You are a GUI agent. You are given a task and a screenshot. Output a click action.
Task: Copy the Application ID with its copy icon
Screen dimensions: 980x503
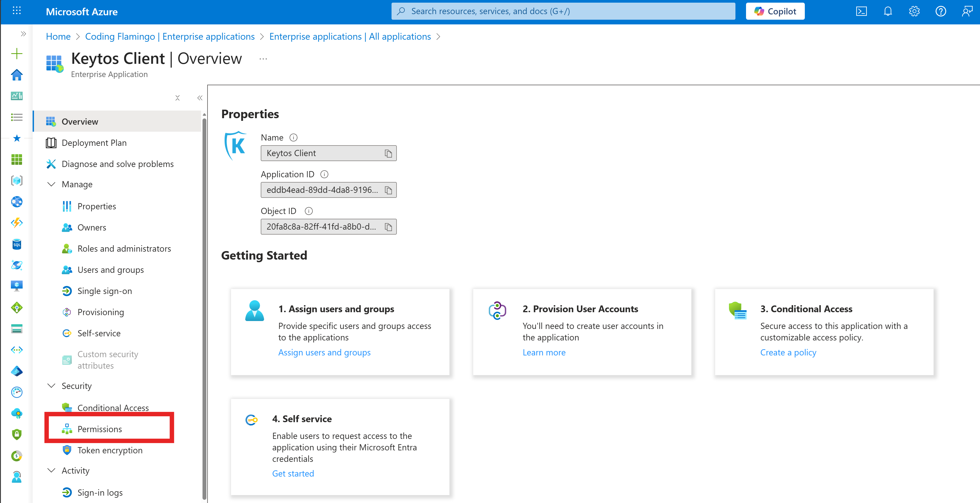pyautogui.click(x=388, y=190)
